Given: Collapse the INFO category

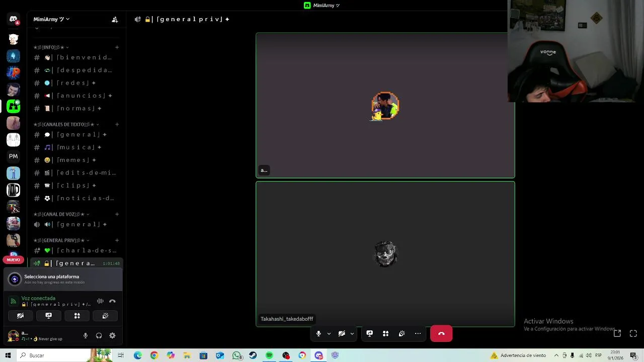Looking at the screenshot, I should coord(51,47).
